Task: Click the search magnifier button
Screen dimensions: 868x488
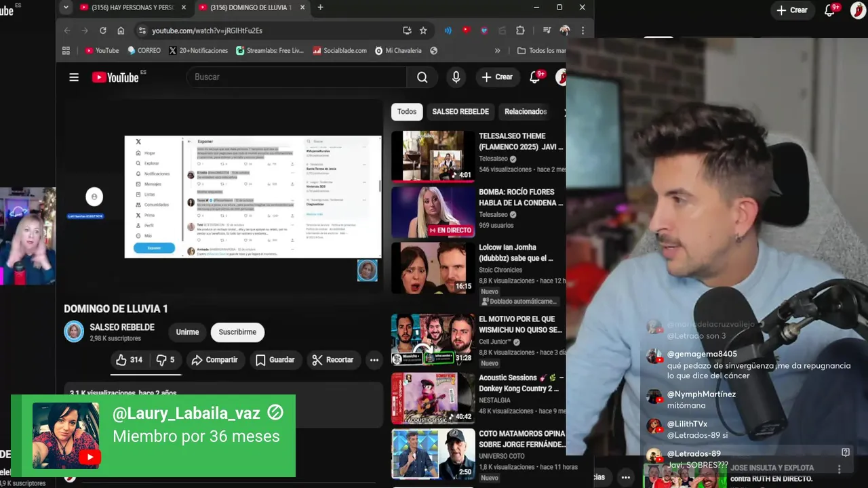Action: click(422, 77)
